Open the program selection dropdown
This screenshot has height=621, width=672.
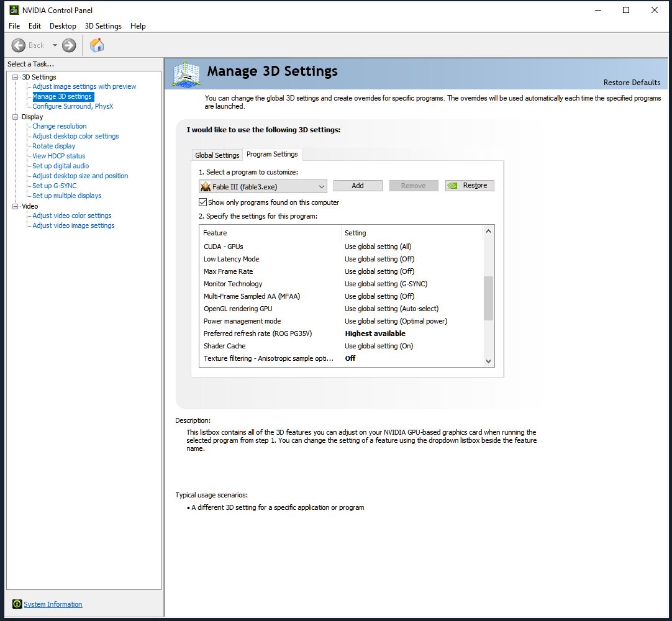coord(263,186)
